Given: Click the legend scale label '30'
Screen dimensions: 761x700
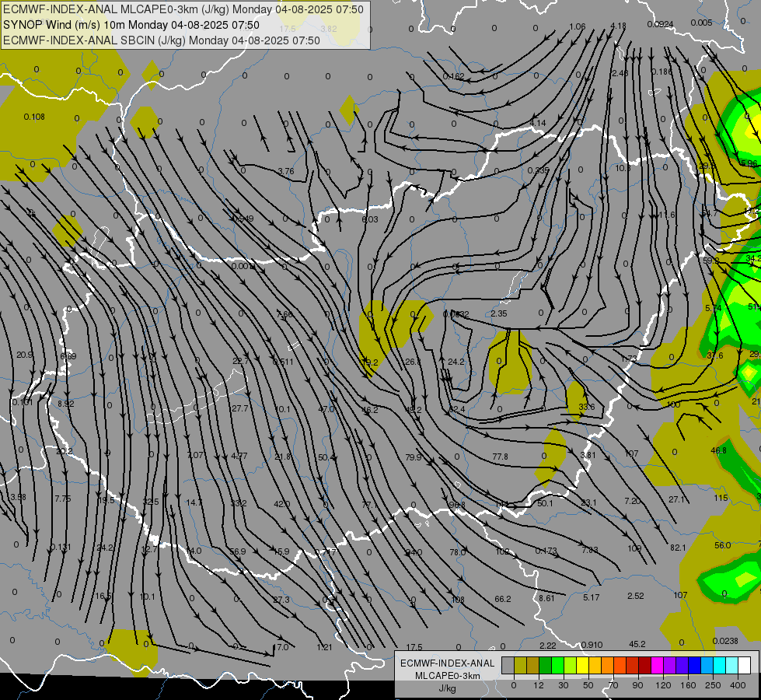Looking at the screenshot, I should [564, 685].
